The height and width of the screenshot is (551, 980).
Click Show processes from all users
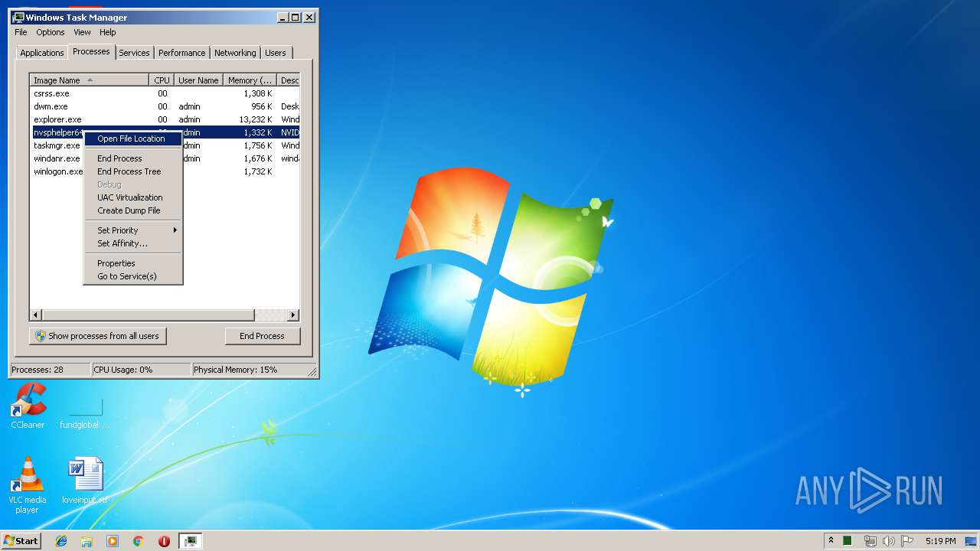(98, 336)
